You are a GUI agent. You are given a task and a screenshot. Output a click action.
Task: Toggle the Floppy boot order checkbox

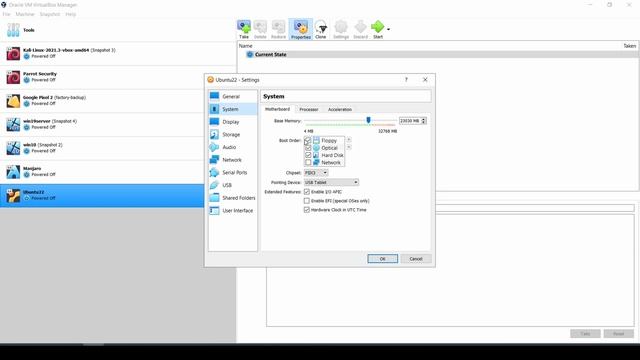pyautogui.click(x=308, y=141)
